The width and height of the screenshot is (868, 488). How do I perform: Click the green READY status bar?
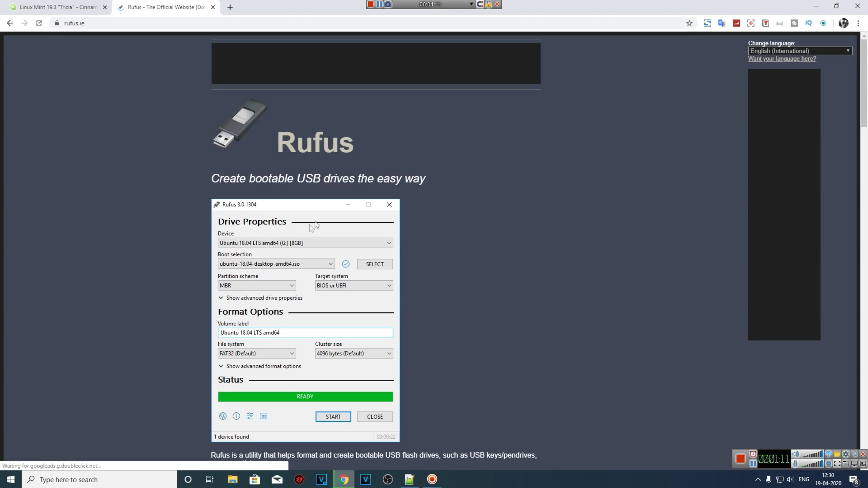[x=305, y=396]
